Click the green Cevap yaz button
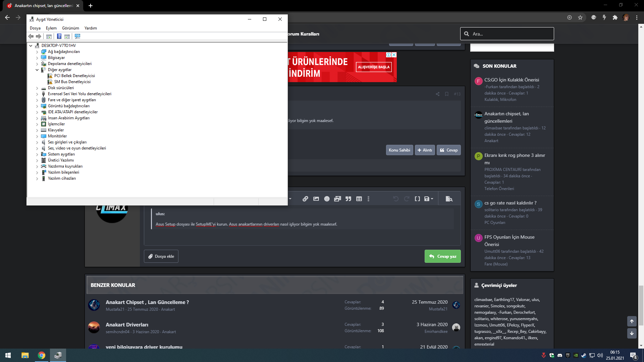The width and height of the screenshot is (644, 362). click(442, 256)
